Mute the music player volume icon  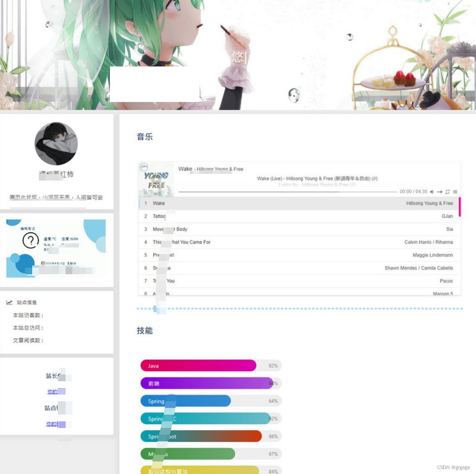(x=432, y=192)
